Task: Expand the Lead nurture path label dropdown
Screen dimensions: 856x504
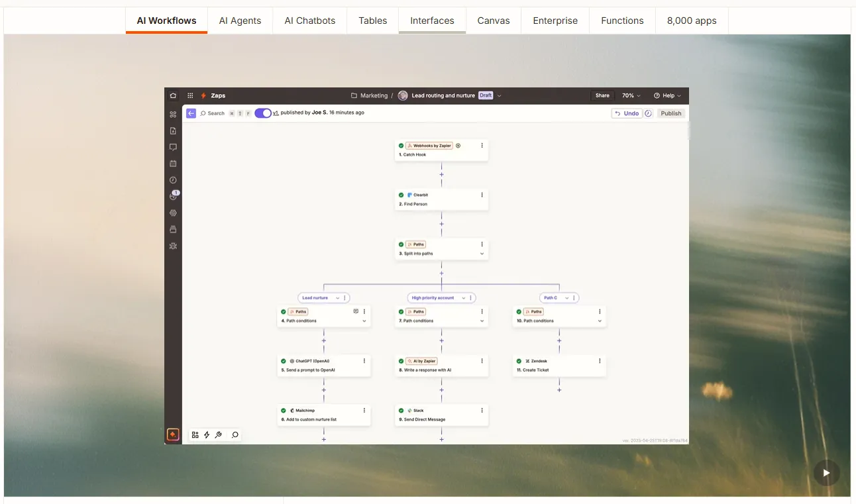Action: 338,297
